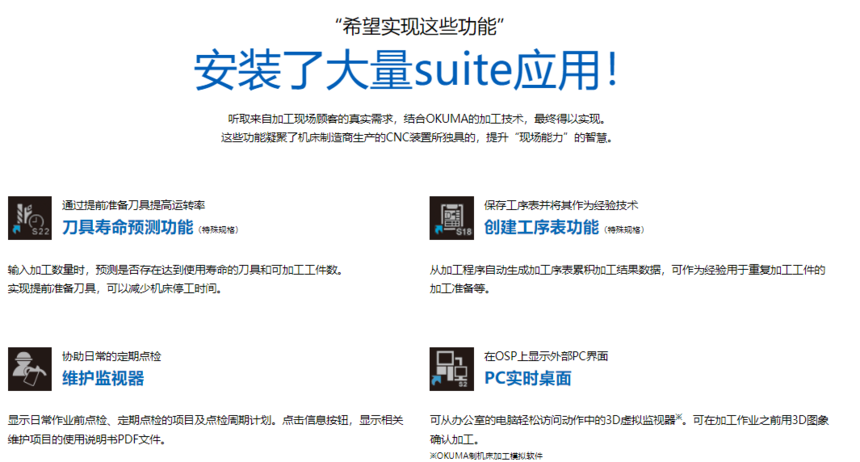Open the 刀具寿命预测功能 heading link
The width and height of the screenshot is (860, 462).
pos(127,227)
